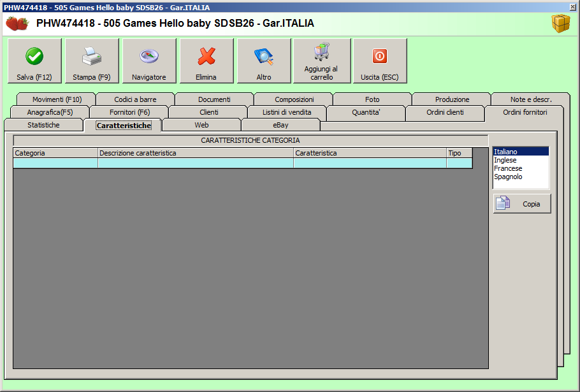Click the empty Categoria cell in first row
580x392 pixels.
55,163
